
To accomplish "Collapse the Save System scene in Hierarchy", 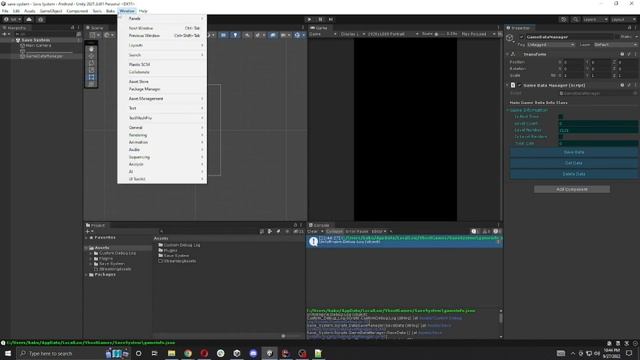I will (13, 40).
